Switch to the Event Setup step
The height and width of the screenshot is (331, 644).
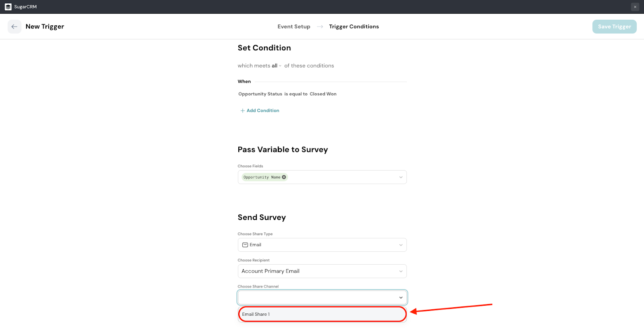[x=294, y=27]
